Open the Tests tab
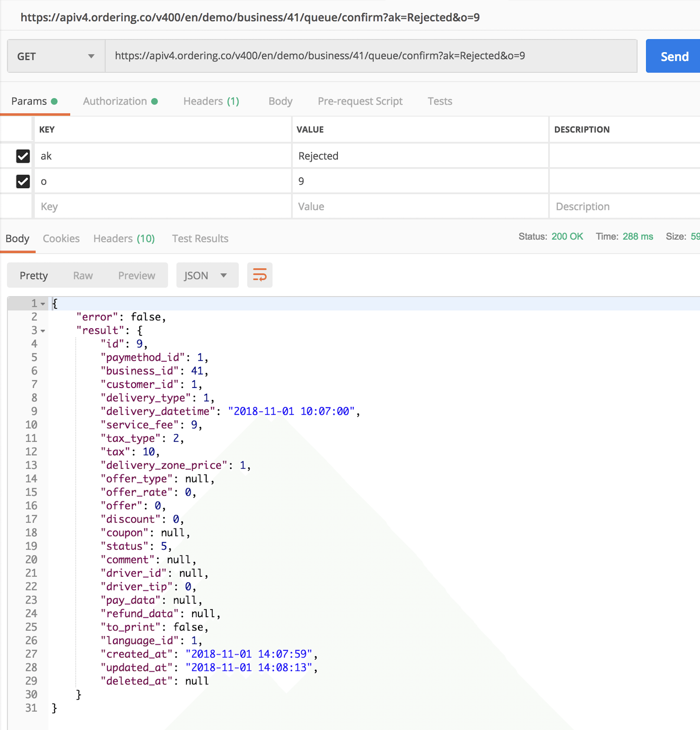 [x=439, y=101]
